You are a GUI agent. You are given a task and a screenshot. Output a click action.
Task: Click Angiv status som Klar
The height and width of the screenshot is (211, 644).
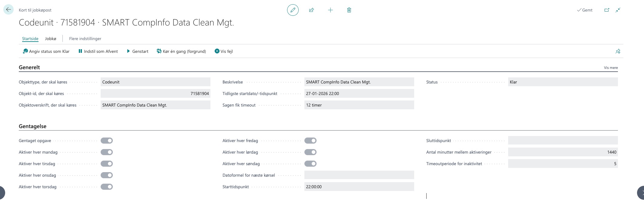(46, 51)
